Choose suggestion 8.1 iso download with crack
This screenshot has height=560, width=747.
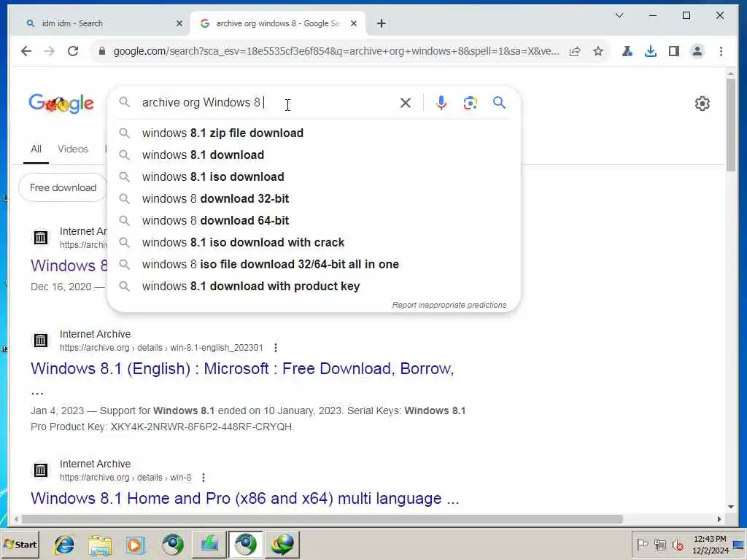(x=314, y=242)
